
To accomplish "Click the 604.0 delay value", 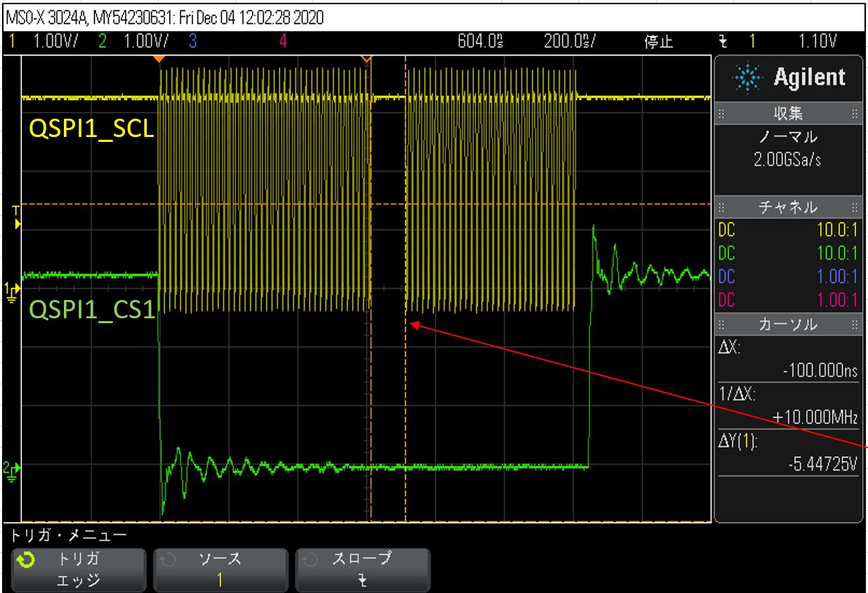I will pos(480,42).
